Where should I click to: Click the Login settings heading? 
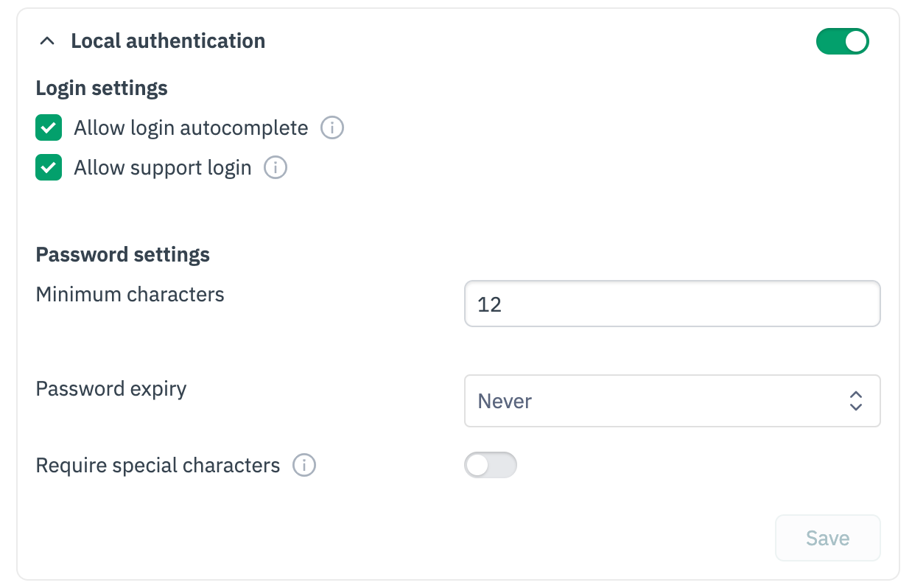102,88
